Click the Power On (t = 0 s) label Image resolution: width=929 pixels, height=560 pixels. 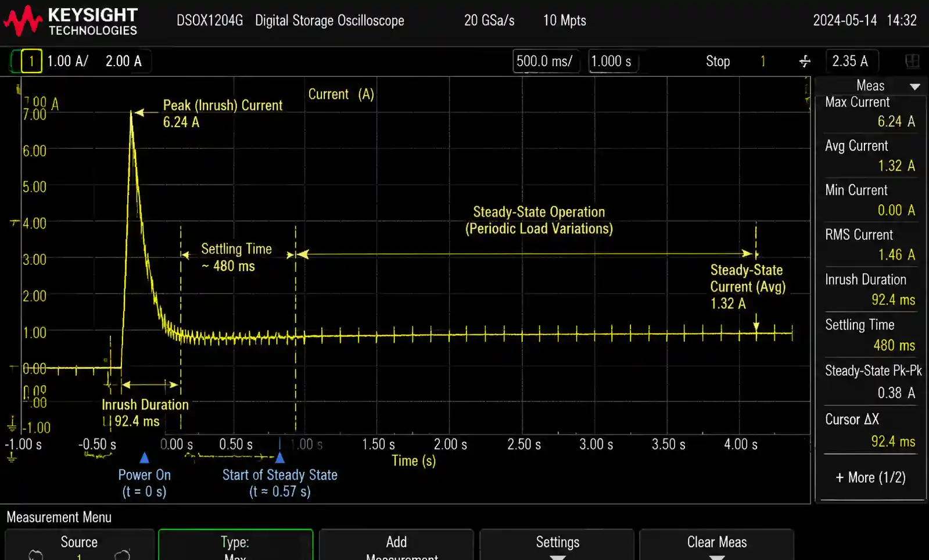145,483
